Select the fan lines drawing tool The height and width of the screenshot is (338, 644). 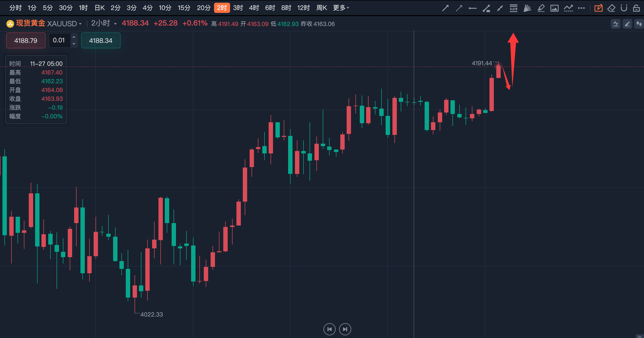pos(527,8)
